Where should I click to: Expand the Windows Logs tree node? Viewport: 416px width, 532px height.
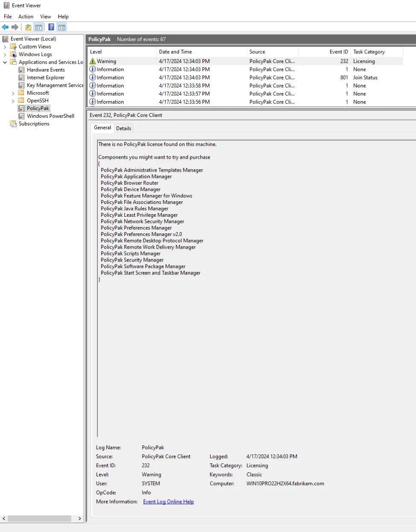click(5, 55)
